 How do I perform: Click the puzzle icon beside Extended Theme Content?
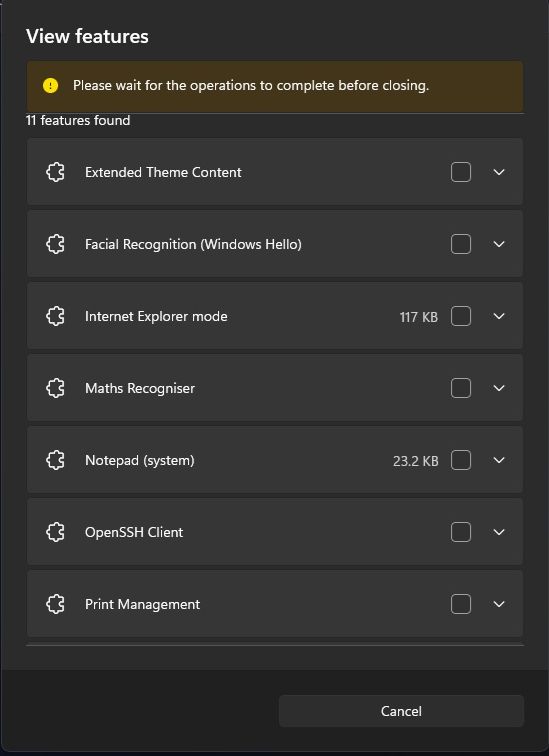55,172
